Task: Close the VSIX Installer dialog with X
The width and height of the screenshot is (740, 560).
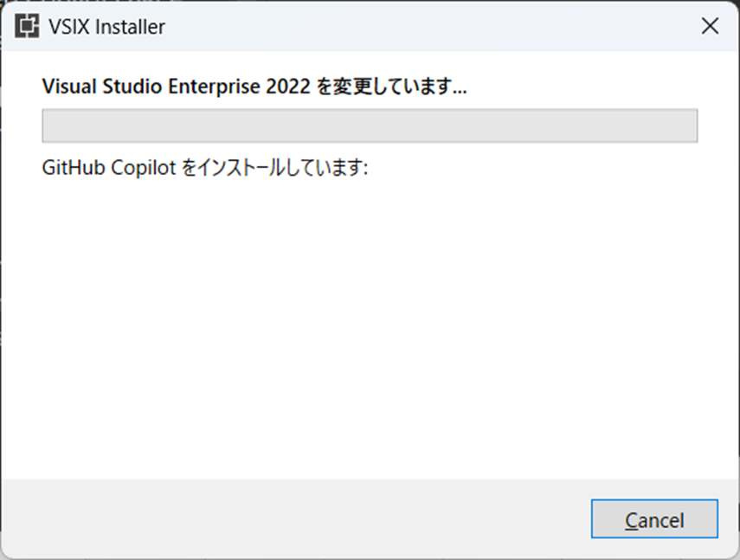Action: (x=710, y=26)
